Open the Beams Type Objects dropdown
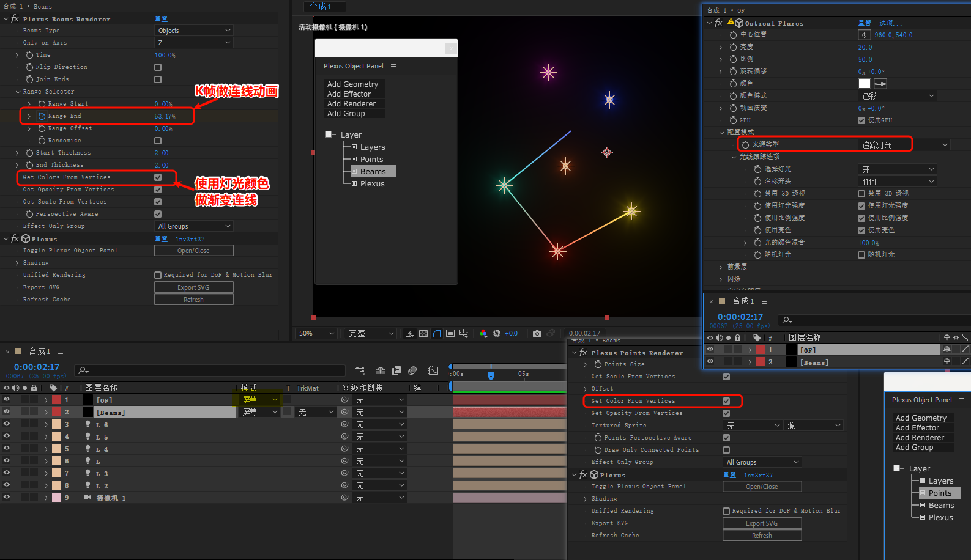 pyautogui.click(x=194, y=31)
